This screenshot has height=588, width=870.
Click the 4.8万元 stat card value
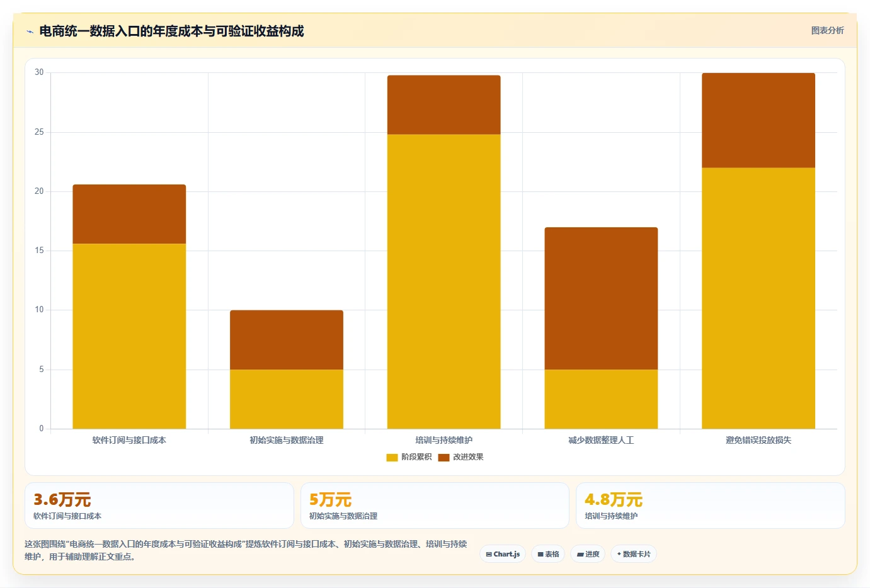click(614, 500)
